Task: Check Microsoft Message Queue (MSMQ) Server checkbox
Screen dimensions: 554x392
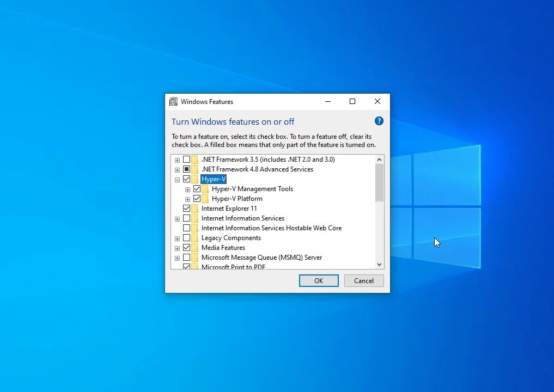Action: point(186,258)
